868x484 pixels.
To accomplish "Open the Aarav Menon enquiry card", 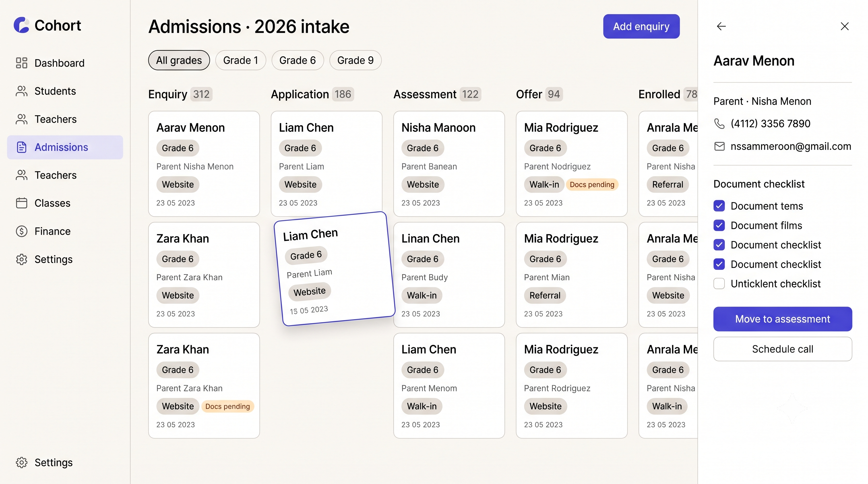I will coord(204,164).
